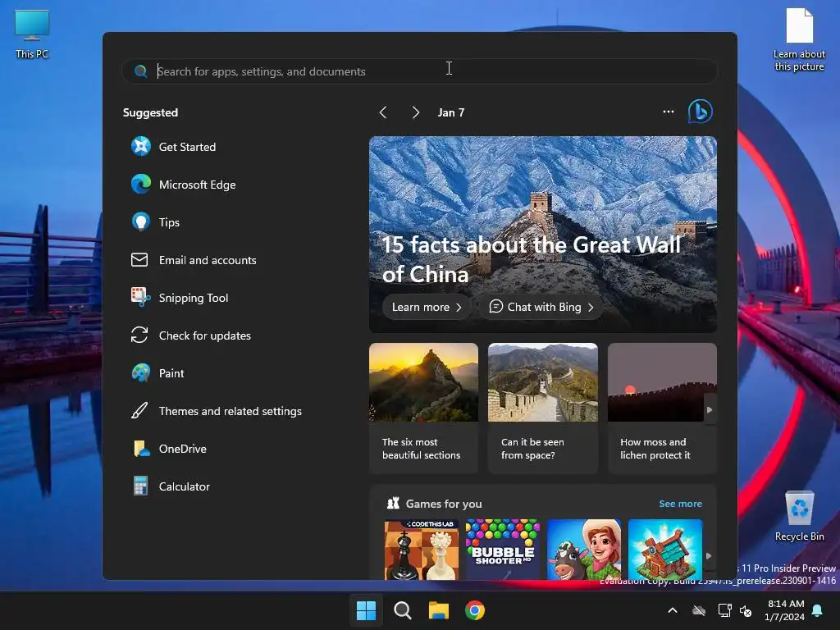Click the Windows Start button
Screen dimensions: 840x630
367,610
